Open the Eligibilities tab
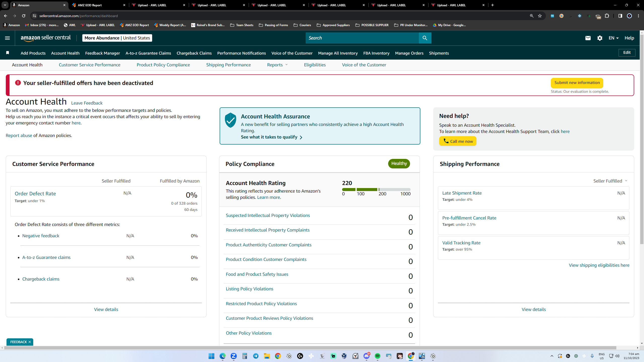644x362 pixels. tap(315, 65)
